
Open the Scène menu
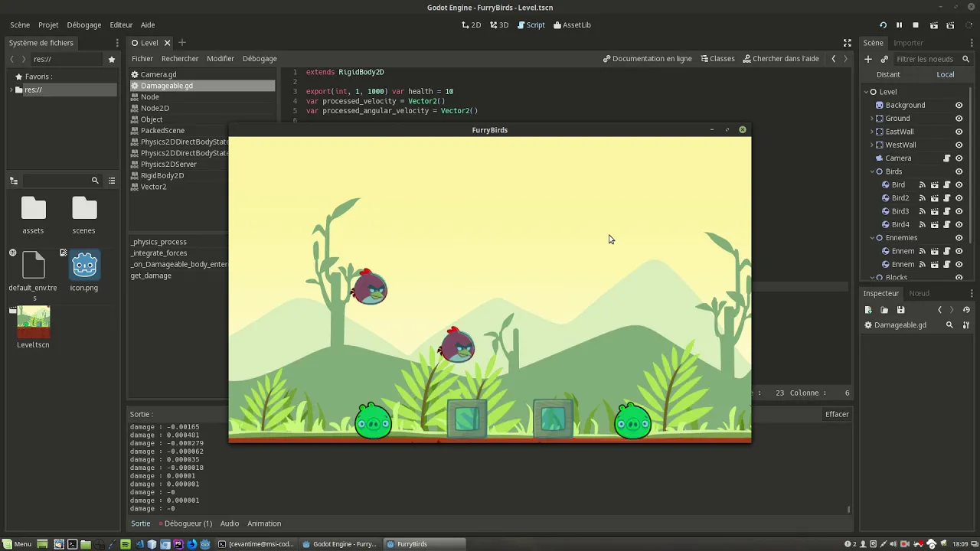click(x=20, y=25)
